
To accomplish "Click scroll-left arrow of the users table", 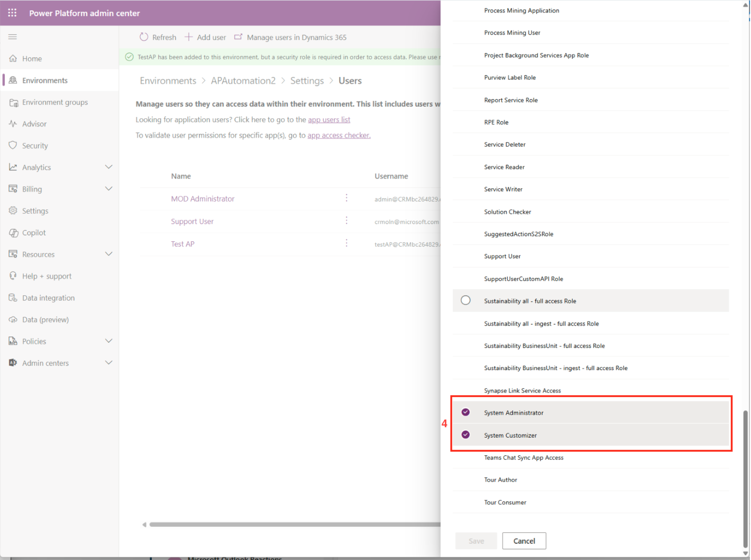I will pyautogui.click(x=144, y=524).
